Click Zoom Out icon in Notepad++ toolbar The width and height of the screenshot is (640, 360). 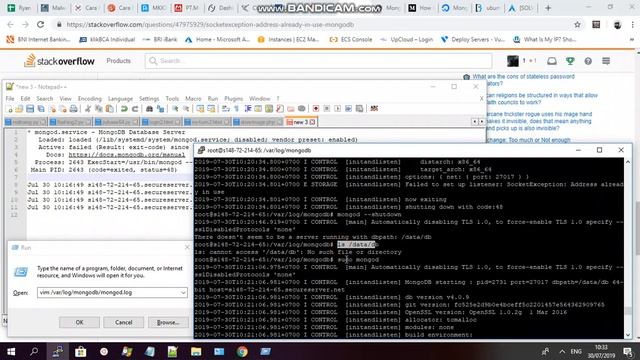click(x=186, y=109)
